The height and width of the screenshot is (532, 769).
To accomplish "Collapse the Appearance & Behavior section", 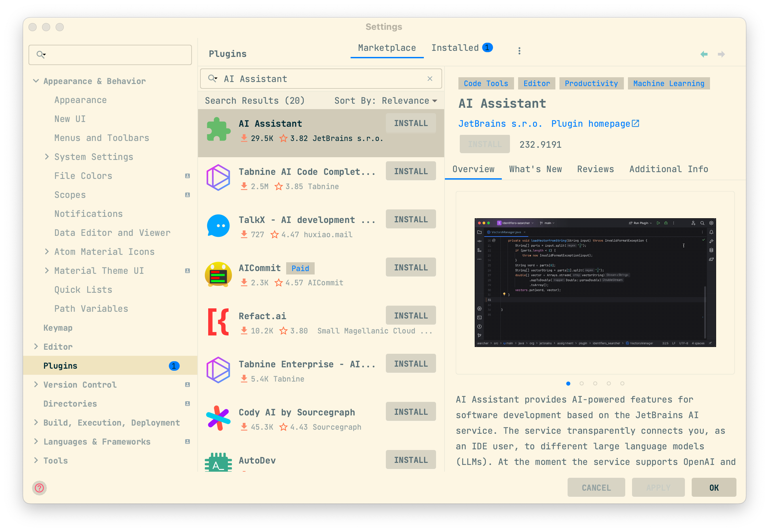I will pos(36,81).
